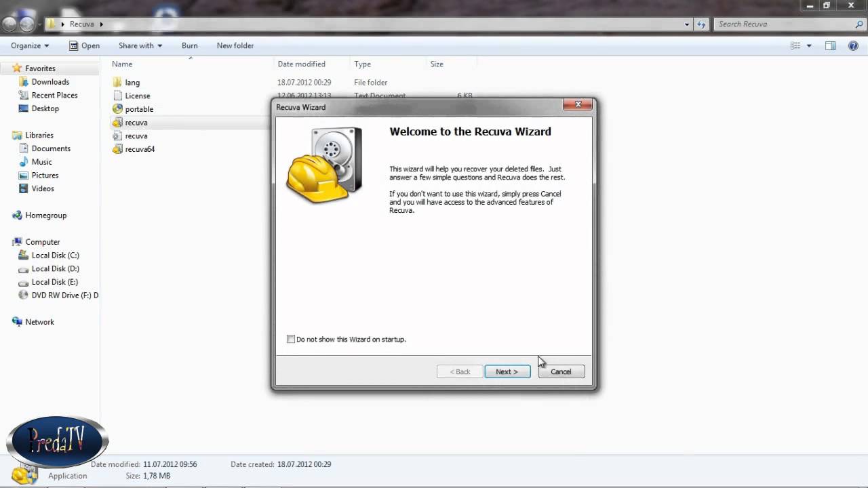868x488 pixels.
Task: Open Desktop in Favorites
Action: 45,108
